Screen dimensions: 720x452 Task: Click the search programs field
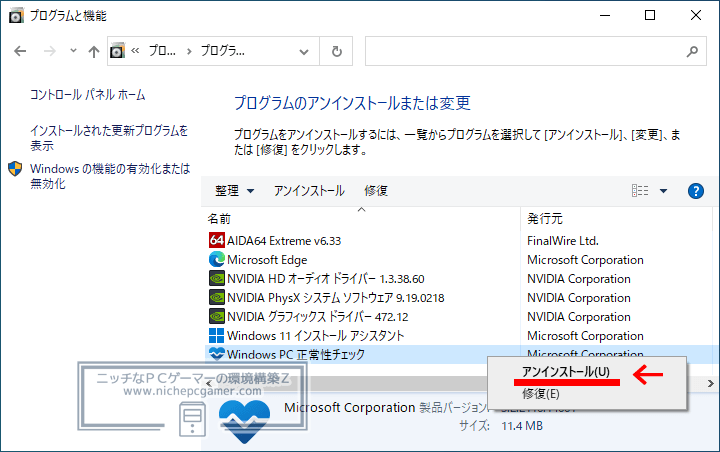(x=535, y=51)
